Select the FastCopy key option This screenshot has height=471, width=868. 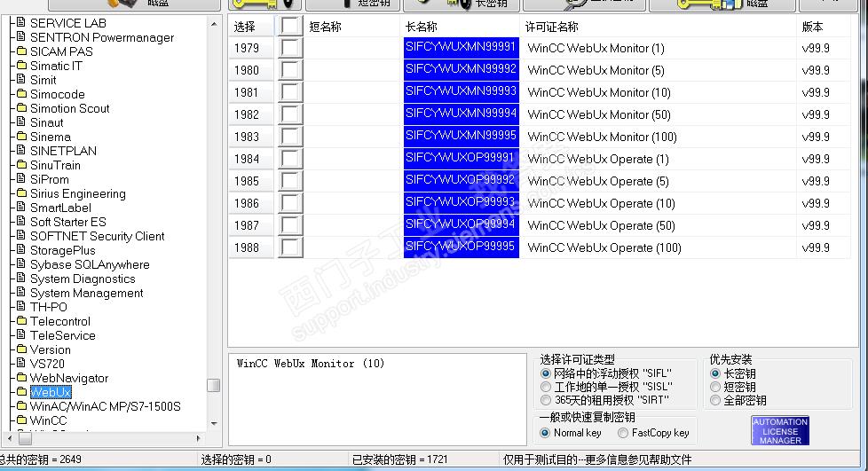click(623, 433)
